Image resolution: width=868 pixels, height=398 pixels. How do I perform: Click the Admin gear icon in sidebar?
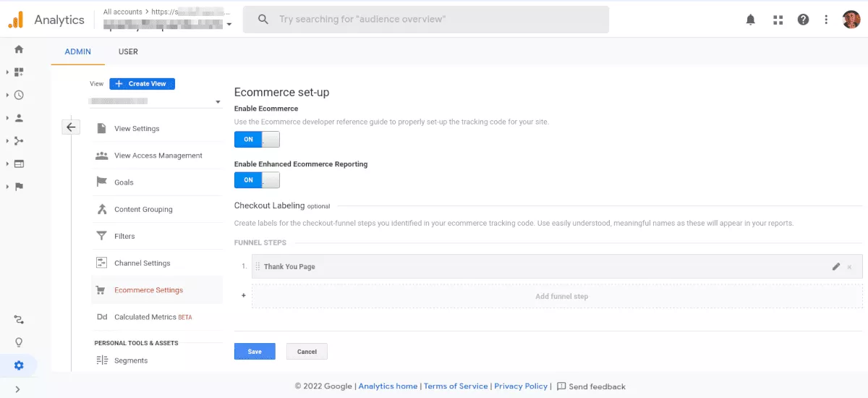tap(19, 365)
